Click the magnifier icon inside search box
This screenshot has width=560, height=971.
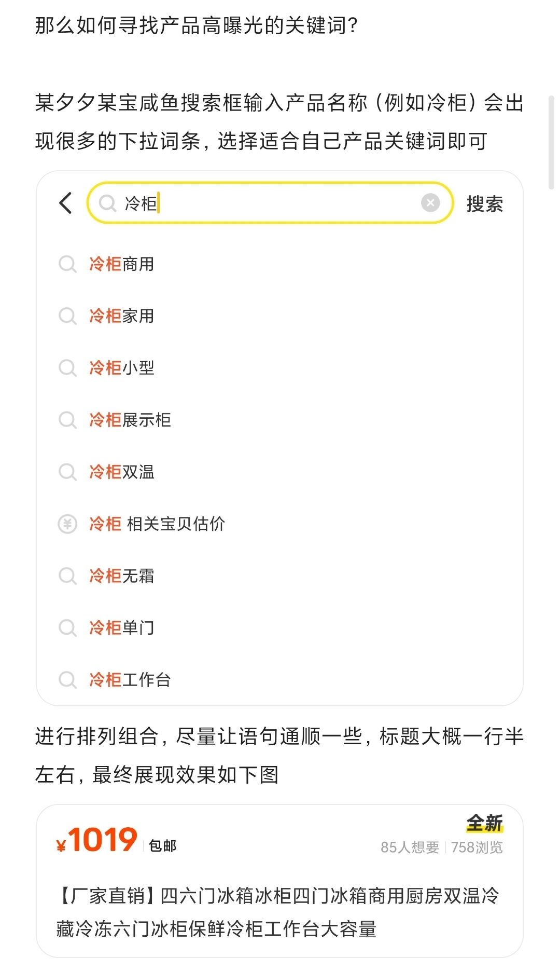[x=107, y=203]
